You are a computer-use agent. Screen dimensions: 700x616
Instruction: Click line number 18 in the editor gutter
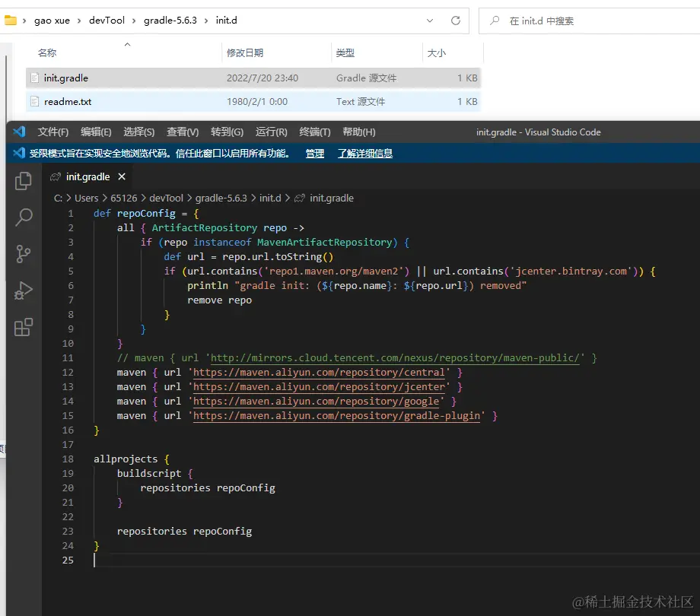pos(68,459)
